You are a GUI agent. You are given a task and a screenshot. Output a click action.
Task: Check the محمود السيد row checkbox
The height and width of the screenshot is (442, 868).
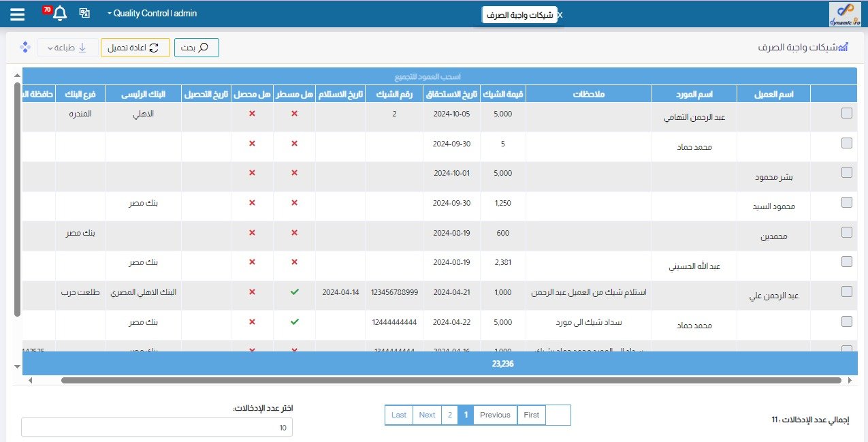846,202
